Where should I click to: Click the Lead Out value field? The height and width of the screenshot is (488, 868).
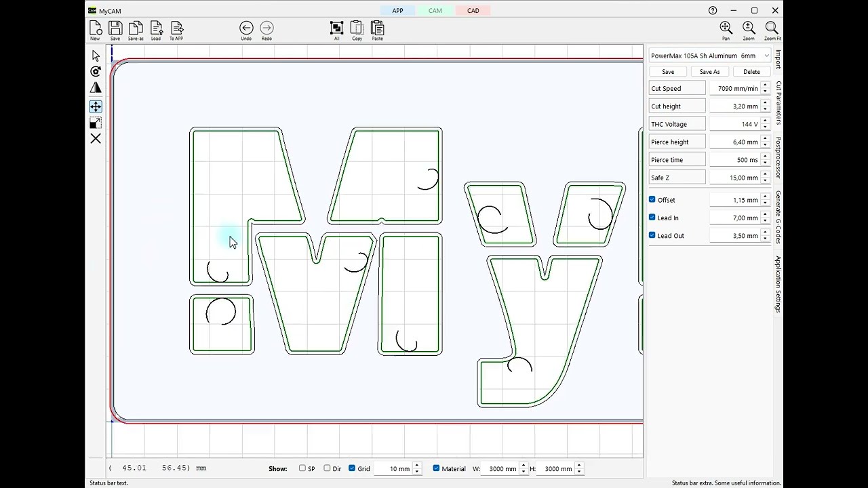pos(734,236)
